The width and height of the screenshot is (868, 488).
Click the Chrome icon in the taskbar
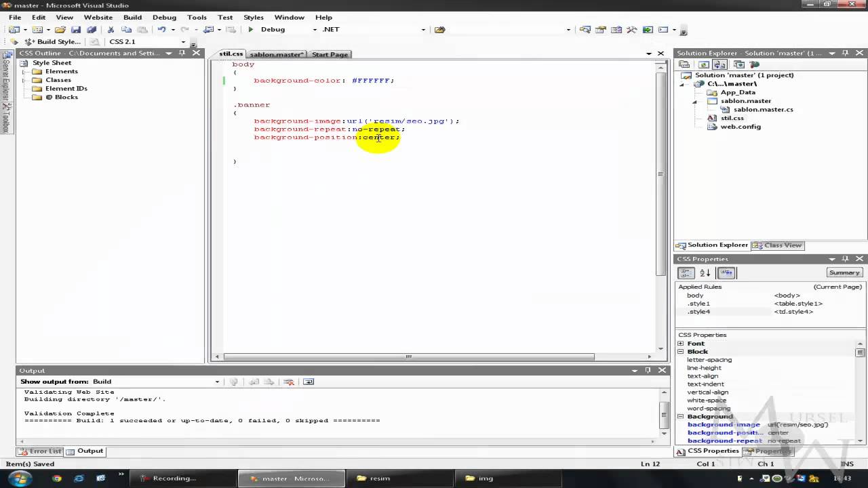click(x=57, y=478)
